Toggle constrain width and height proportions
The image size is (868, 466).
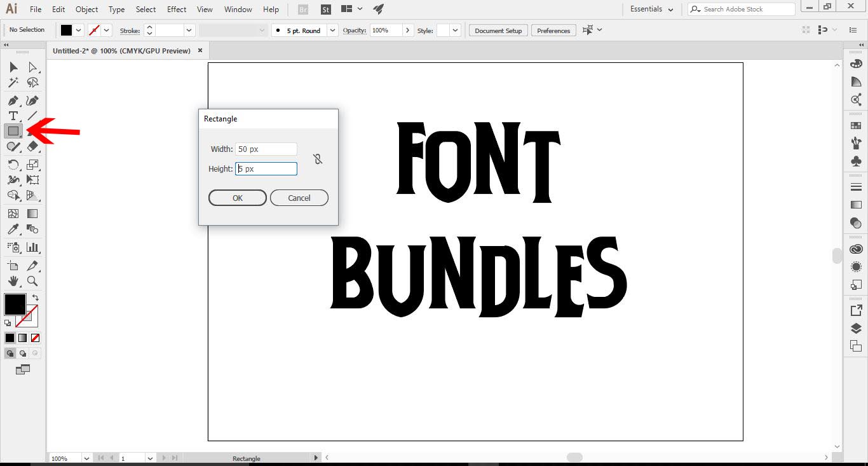click(x=318, y=159)
